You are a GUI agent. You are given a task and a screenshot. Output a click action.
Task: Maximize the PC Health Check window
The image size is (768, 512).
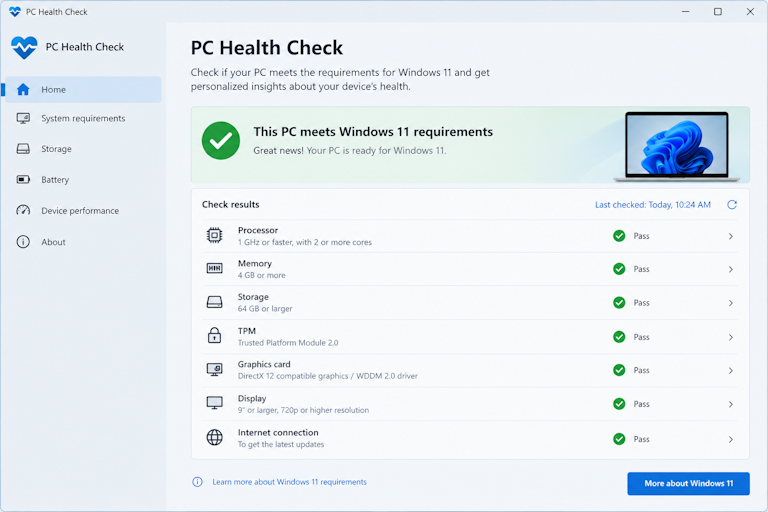pos(718,11)
